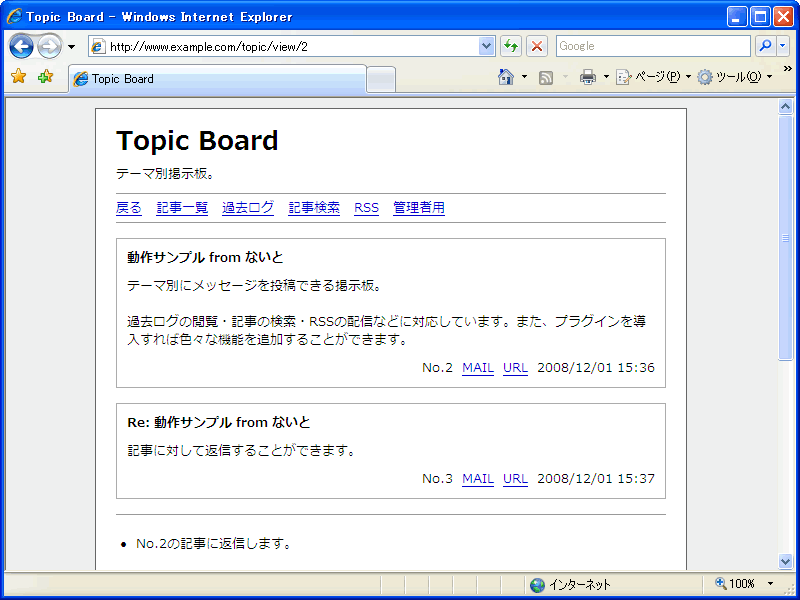
Task: Click the Add to Favorites icon
Action: click(45, 78)
